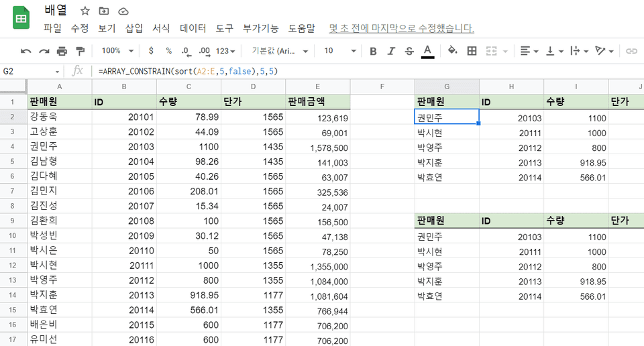Screen dimensions: 644x346
Task: Select cell with value 1,578,500
Action: click(317, 147)
